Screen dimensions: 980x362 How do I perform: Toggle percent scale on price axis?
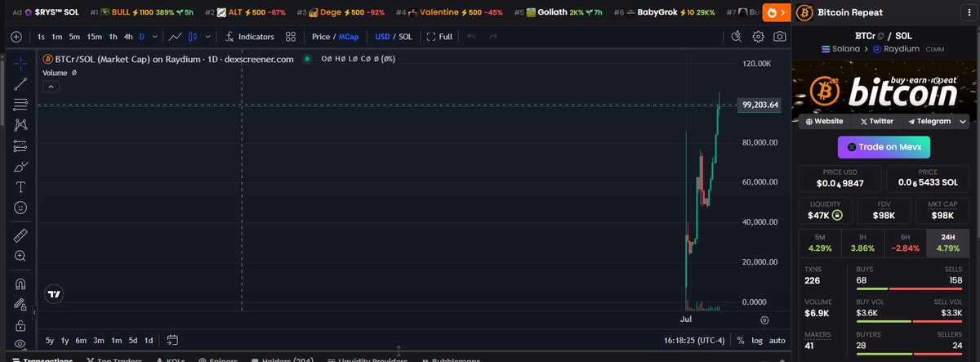pos(740,340)
